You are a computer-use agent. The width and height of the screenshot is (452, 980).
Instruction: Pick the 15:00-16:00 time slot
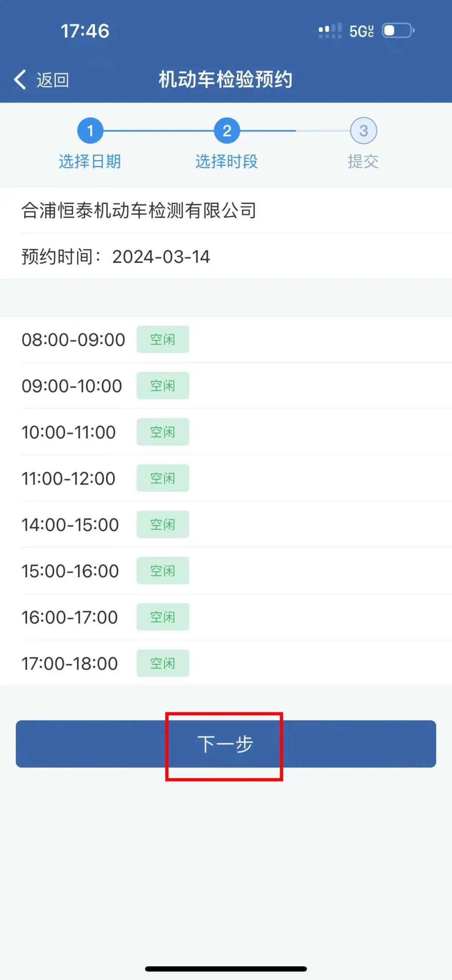tap(70, 571)
